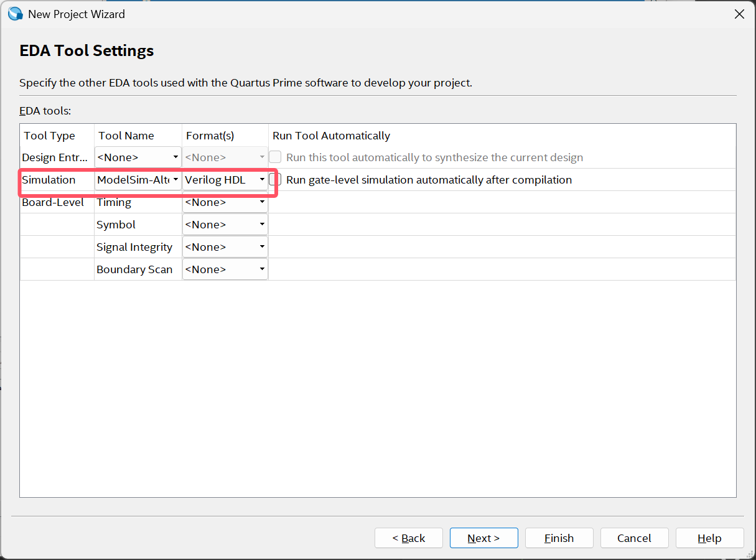The height and width of the screenshot is (560, 756).
Task: Open the Signal Integrity format dropdown
Action: pos(225,247)
